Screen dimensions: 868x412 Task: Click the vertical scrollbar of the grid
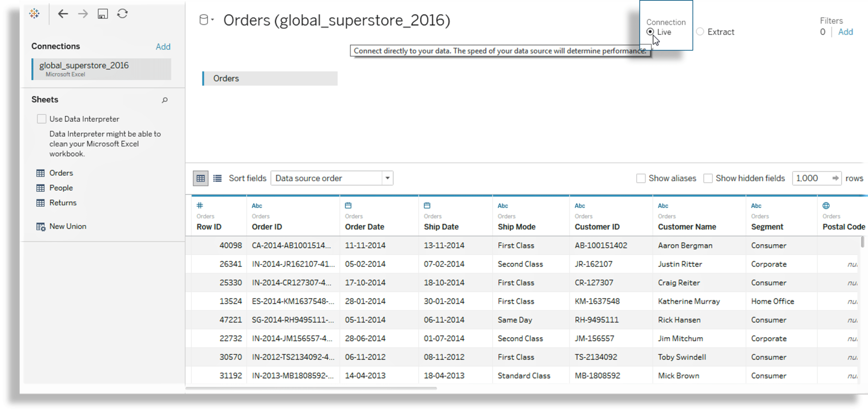click(862, 242)
